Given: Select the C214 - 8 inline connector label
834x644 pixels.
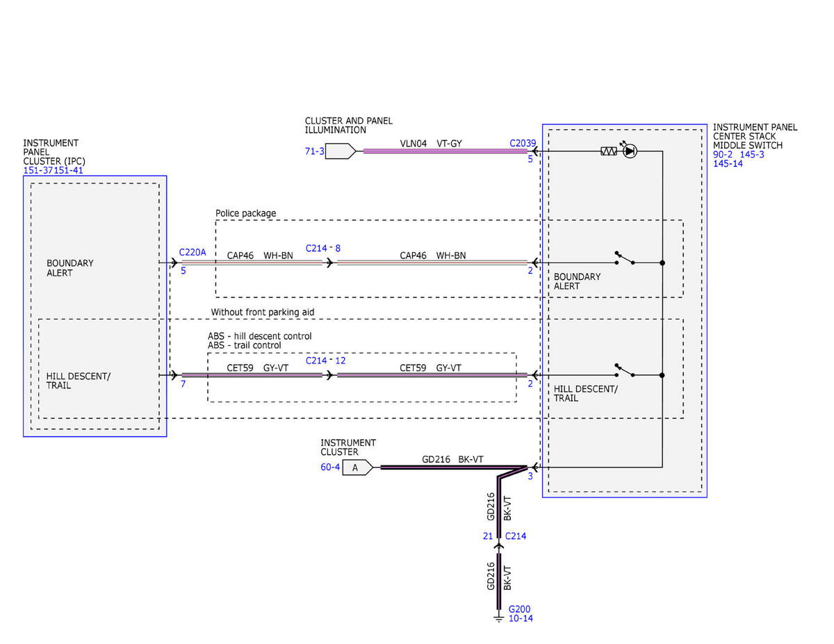Looking at the screenshot, I should click(323, 247).
